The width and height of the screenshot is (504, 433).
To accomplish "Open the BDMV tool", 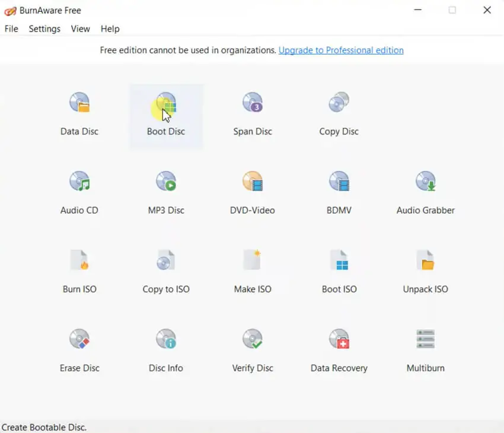I will pyautogui.click(x=339, y=192).
